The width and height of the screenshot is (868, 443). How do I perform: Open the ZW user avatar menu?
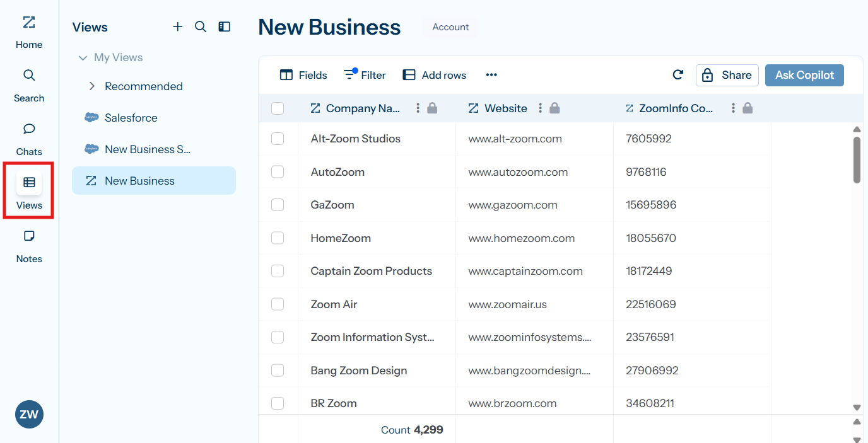pyautogui.click(x=29, y=415)
